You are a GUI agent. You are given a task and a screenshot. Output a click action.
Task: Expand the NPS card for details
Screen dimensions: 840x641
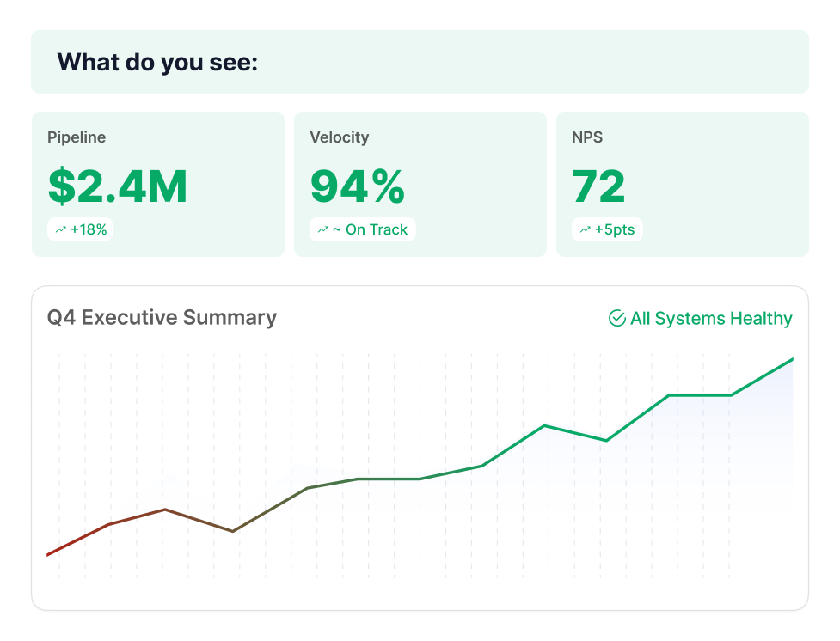pyautogui.click(x=682, y=183)
